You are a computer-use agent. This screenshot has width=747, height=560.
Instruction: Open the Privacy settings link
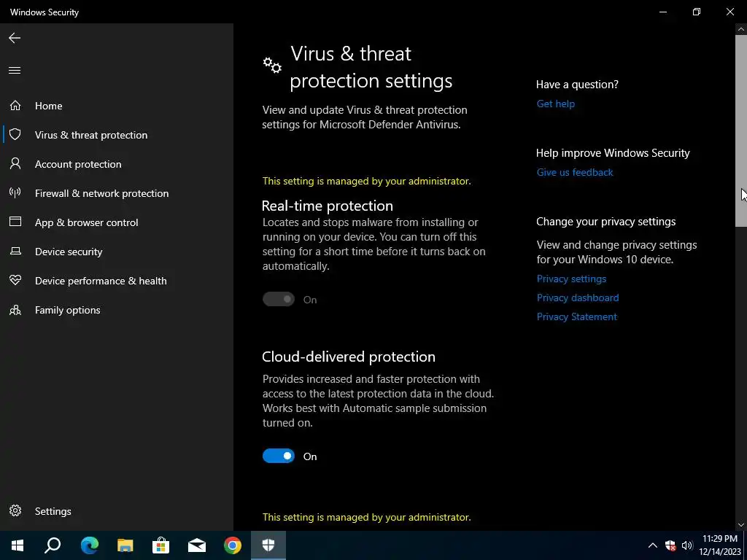[x=571, y=279]
